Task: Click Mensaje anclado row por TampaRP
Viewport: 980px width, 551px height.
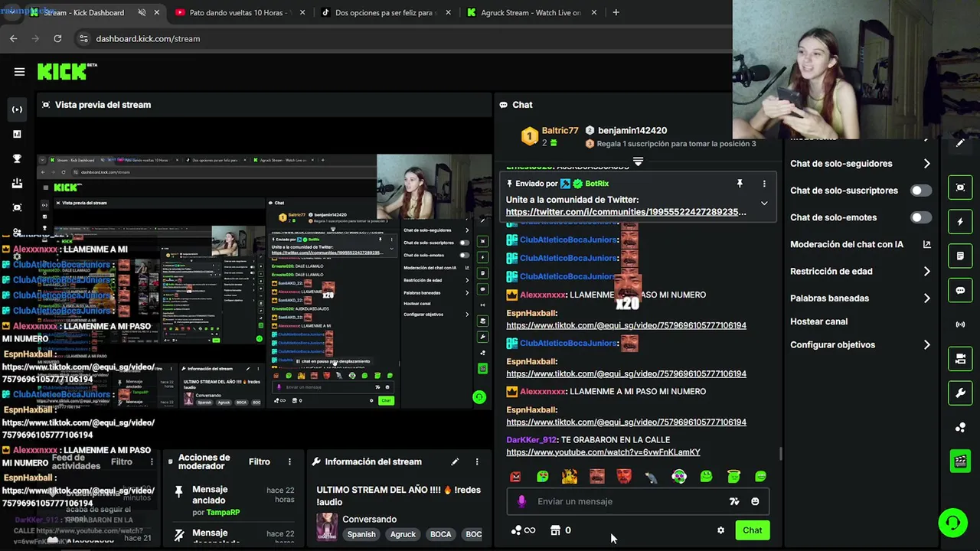Action: [232, 500]
